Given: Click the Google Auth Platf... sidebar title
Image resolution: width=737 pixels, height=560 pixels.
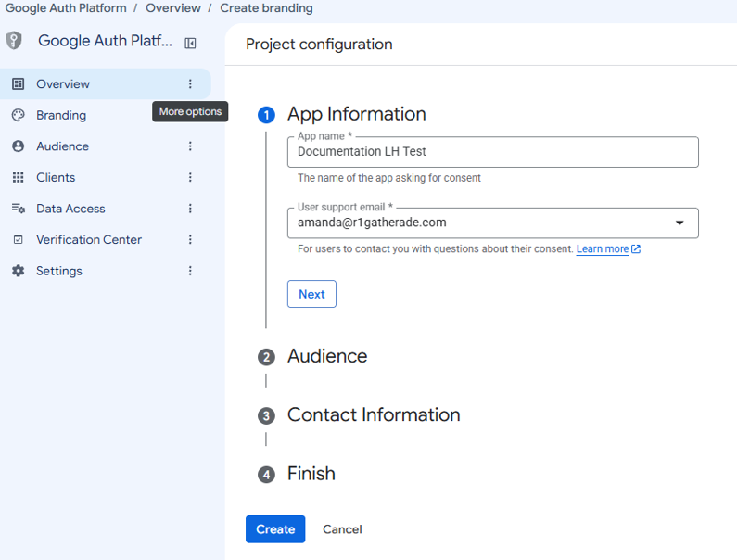Looking at the screenshot, I should (106, 41).
